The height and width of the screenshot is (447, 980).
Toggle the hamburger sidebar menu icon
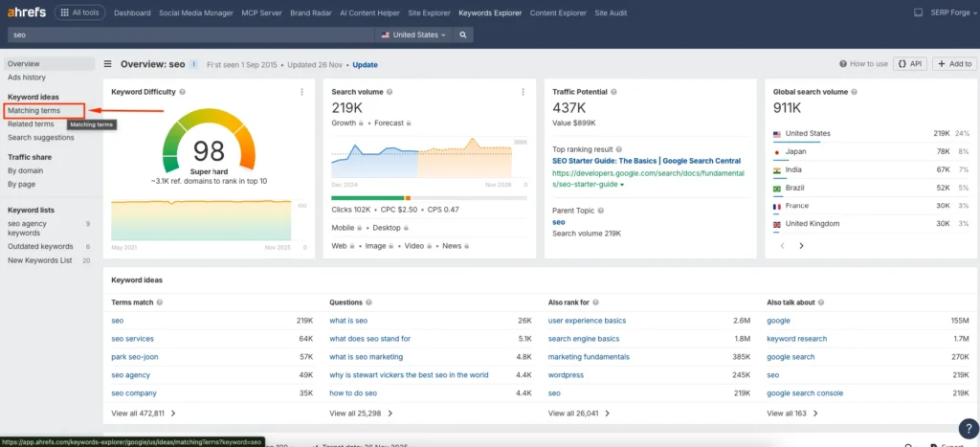(x=108, y=64)
